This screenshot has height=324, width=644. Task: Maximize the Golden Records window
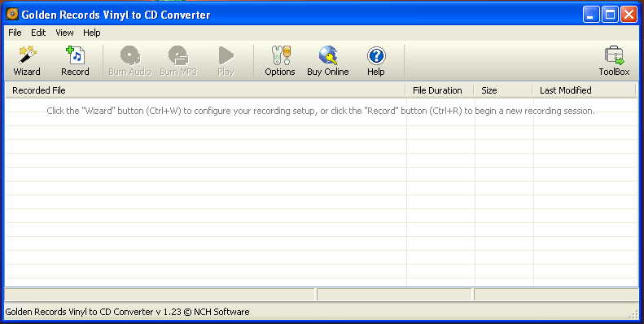click(x=610, y=15)
